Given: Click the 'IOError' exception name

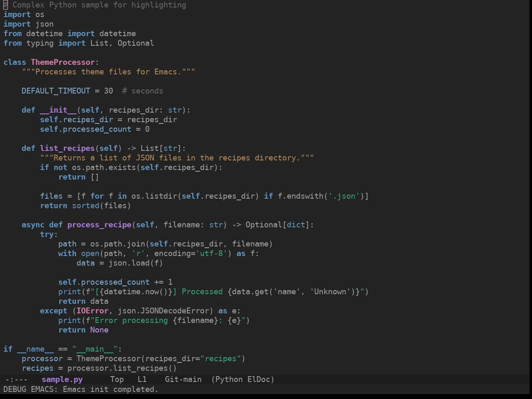Looking at the screenshot, I should 92,311.
